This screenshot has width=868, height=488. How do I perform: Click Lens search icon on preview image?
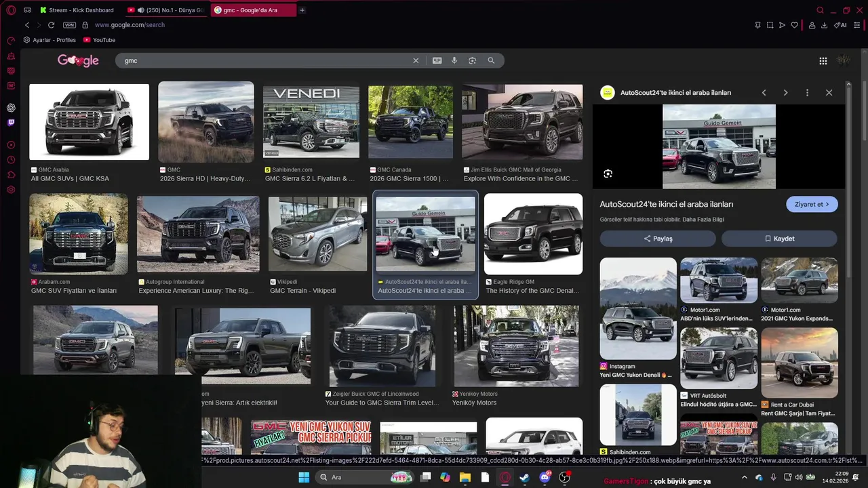[608, 174]
